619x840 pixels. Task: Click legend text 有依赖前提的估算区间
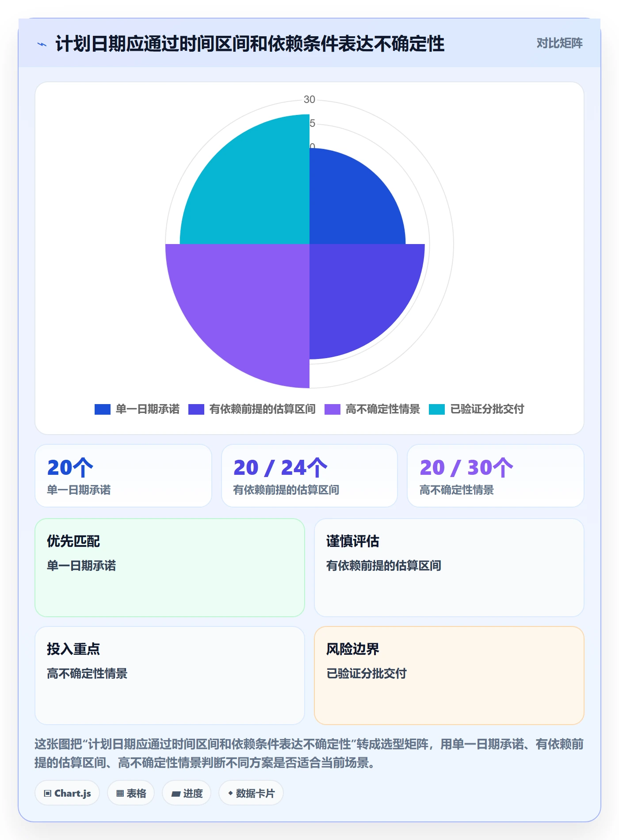pyautogui.click(x=263, y=409)
